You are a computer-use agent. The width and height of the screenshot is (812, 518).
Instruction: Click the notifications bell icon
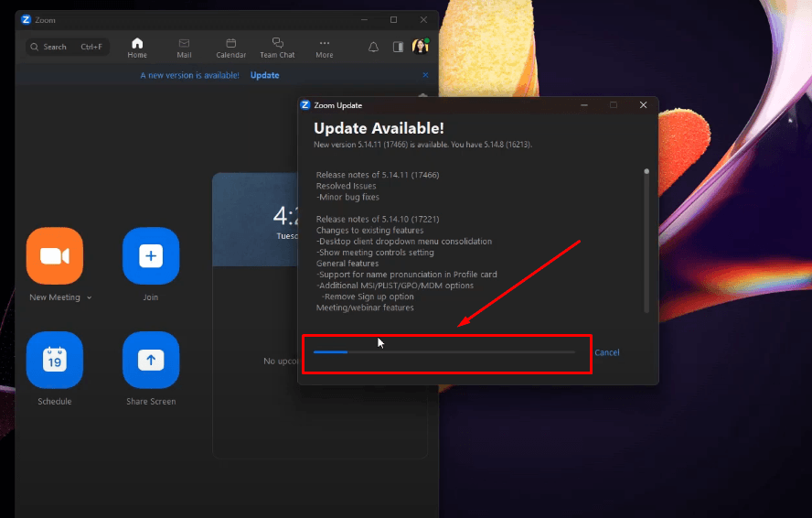tap(373, 48)
